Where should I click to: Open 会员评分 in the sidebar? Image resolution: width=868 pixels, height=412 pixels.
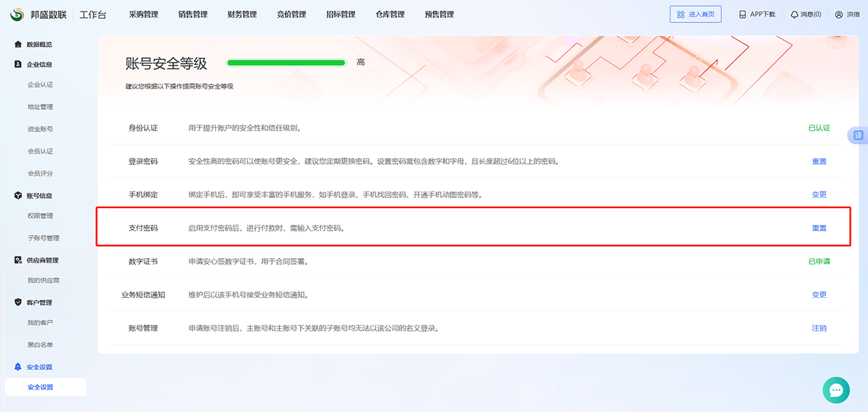(x=40, y=173)
